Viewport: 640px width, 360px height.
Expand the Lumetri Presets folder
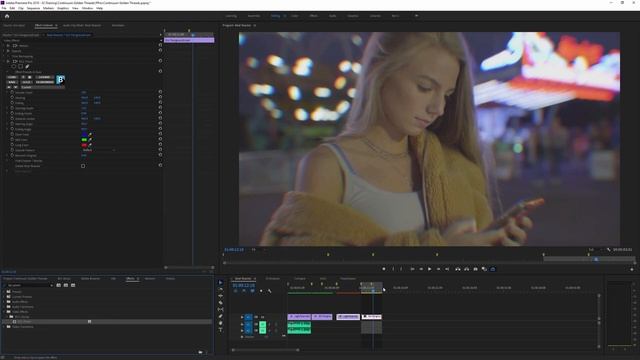4,297
